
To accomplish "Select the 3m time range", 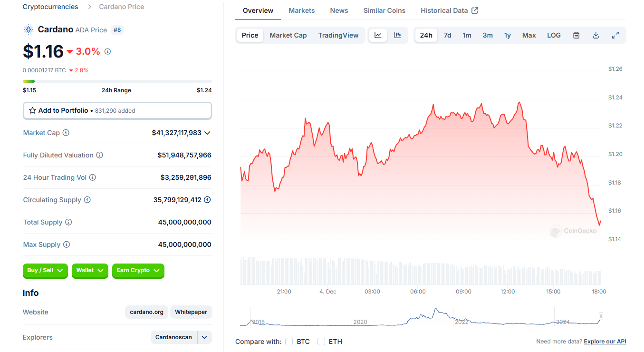I will click(488, 35).
